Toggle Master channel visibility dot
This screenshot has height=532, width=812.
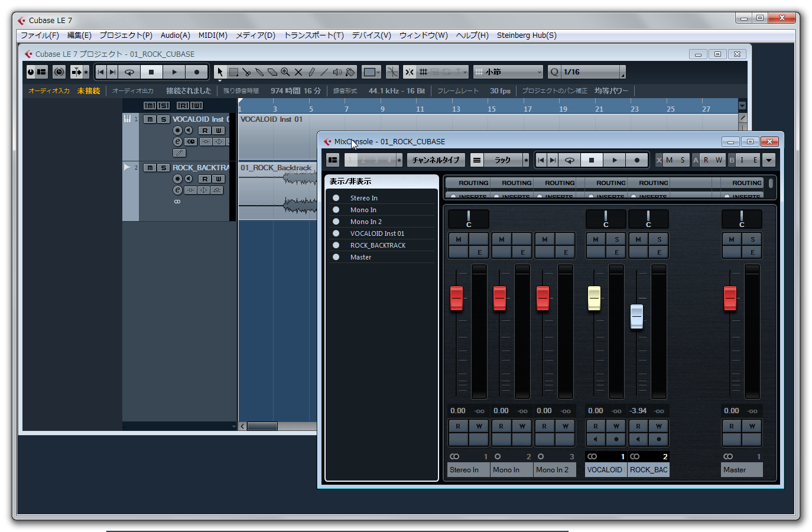click(336, 257)
